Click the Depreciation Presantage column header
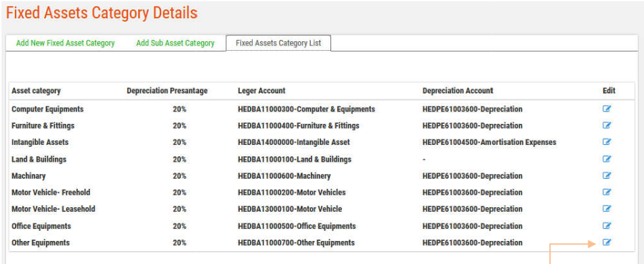644x264 pixels. [x=167, y=91]
